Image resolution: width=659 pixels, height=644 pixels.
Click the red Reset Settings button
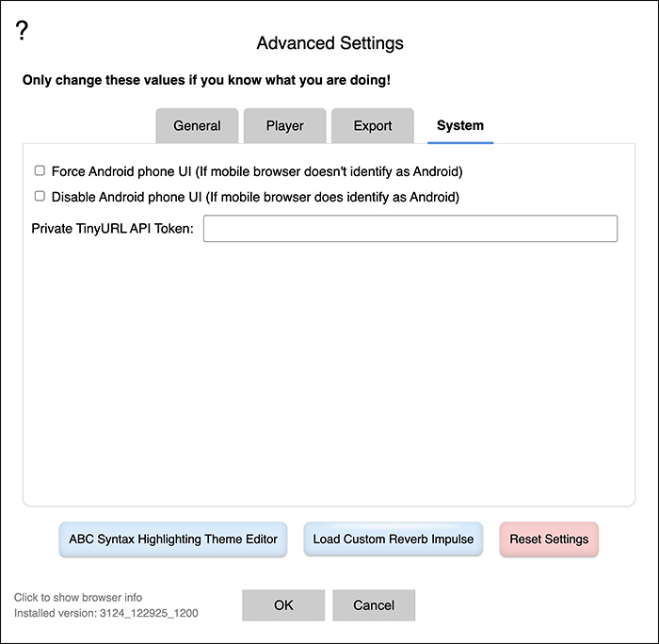pos(549,539)
